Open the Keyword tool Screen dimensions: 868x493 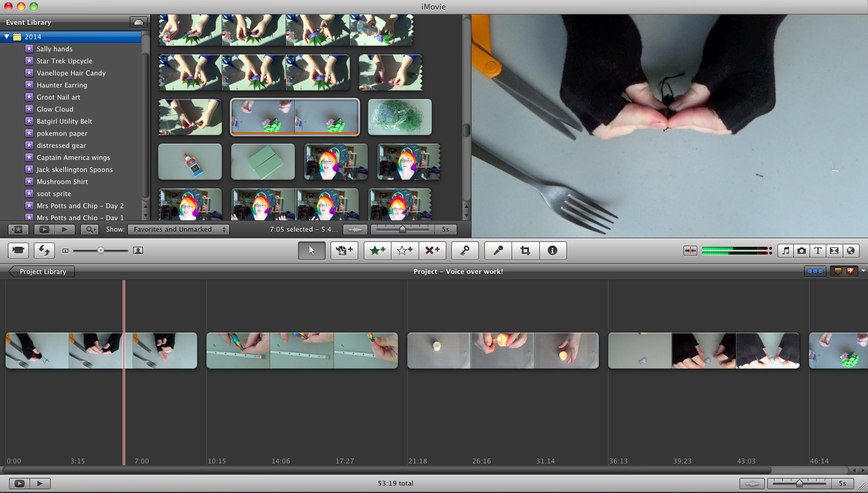click(x=465, y=250)
